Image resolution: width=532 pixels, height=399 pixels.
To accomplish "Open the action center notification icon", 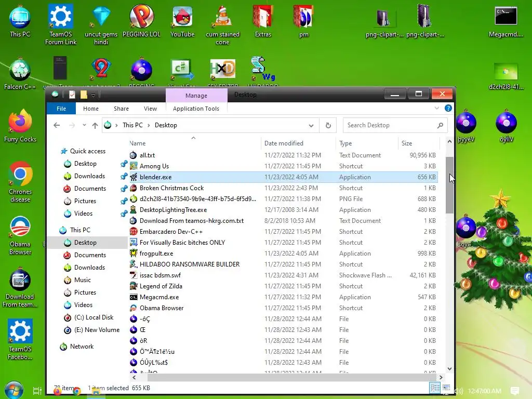I will coord(515,391).
